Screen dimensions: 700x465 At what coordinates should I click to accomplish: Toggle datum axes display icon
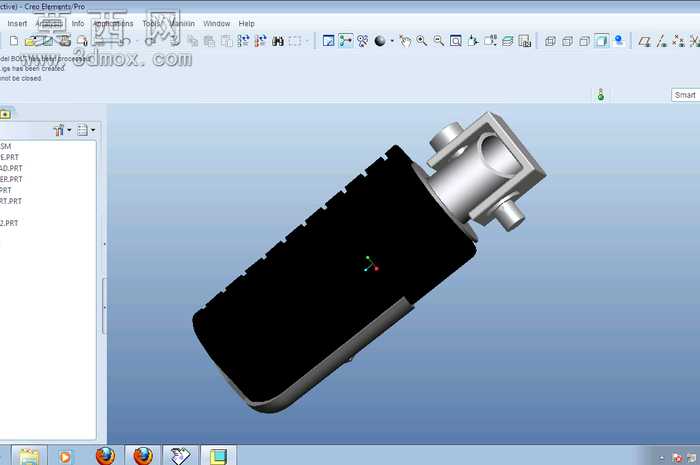(662, 42)
